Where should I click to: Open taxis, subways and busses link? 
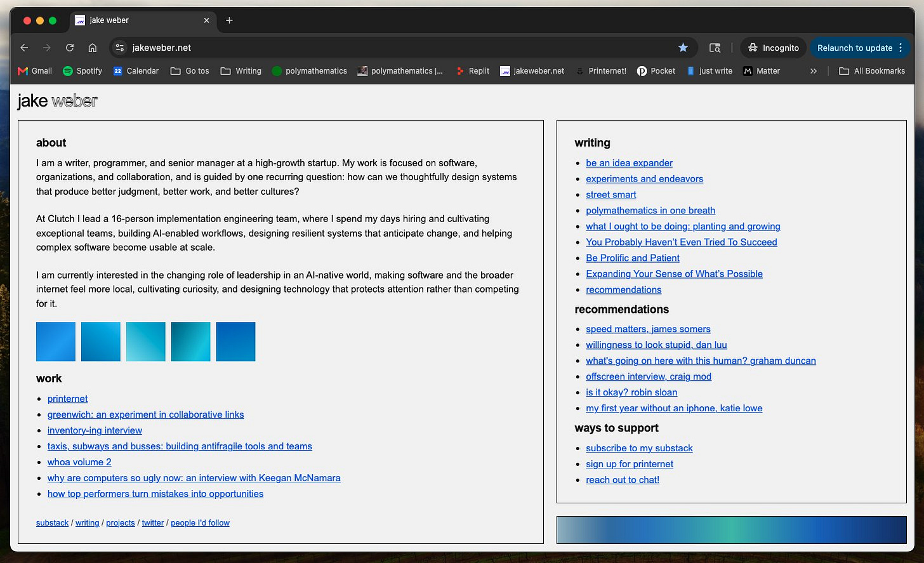(x=180, y=446)
